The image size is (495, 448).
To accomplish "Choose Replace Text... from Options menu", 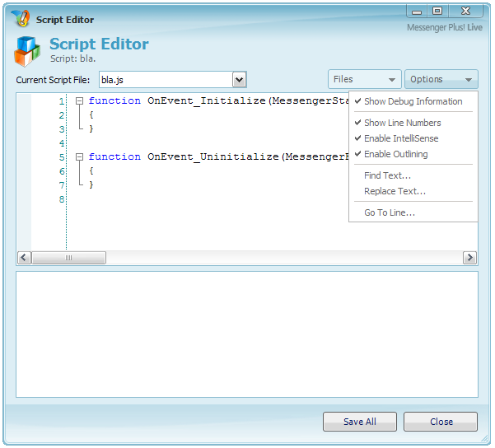I will (413, 191).
